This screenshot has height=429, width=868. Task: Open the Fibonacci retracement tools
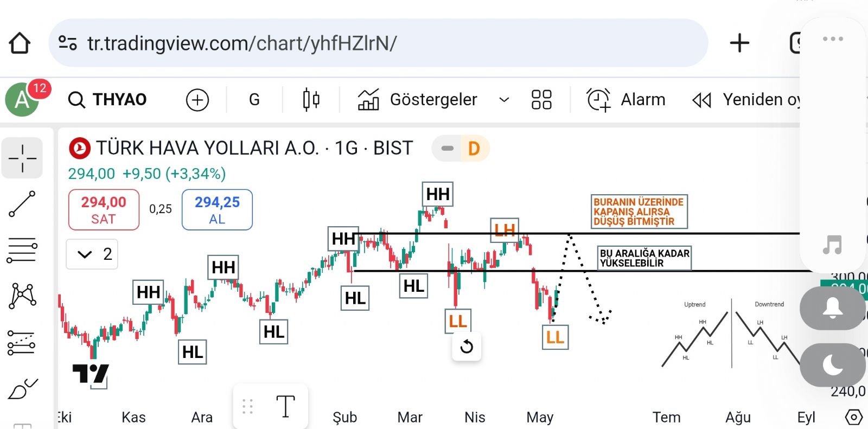(x=22, y=251)
